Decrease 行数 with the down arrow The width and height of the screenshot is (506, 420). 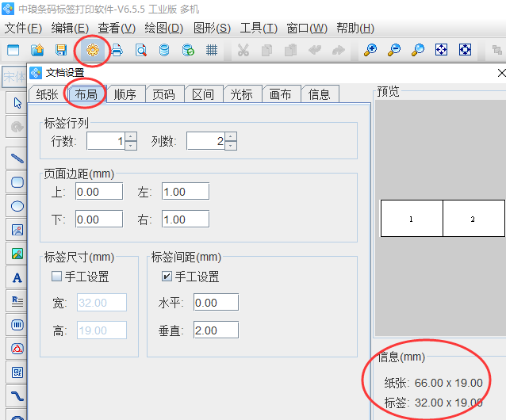[131, 146]
